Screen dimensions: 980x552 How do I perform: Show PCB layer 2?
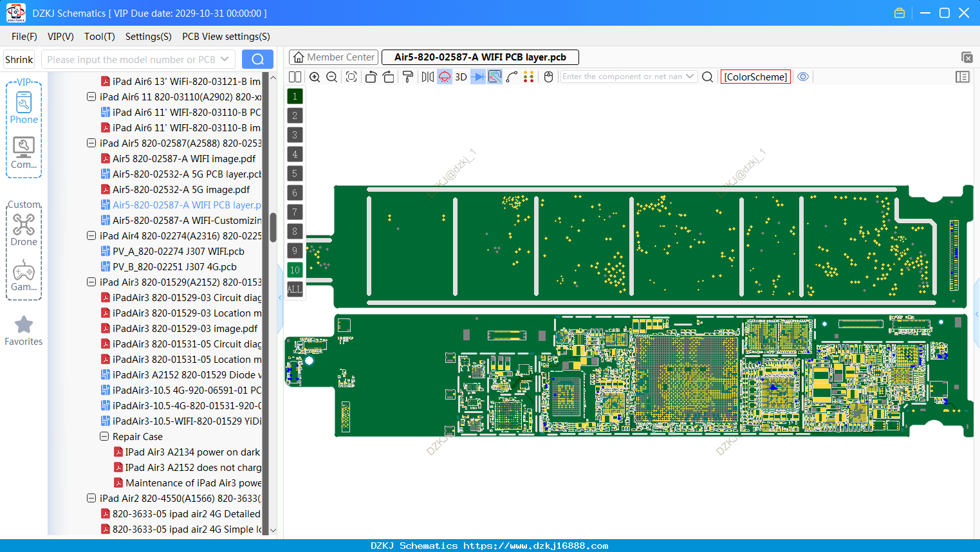(295, 116)
